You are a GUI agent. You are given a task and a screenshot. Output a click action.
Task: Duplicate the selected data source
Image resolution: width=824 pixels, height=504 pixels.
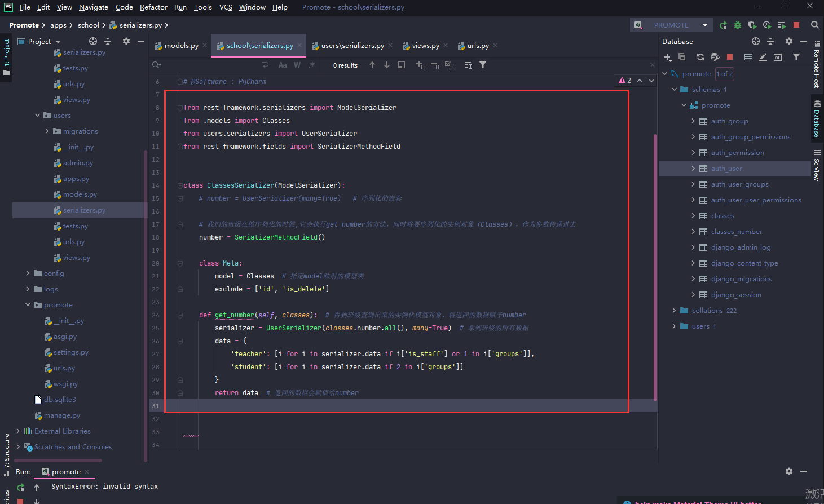[x=682, y=57]
